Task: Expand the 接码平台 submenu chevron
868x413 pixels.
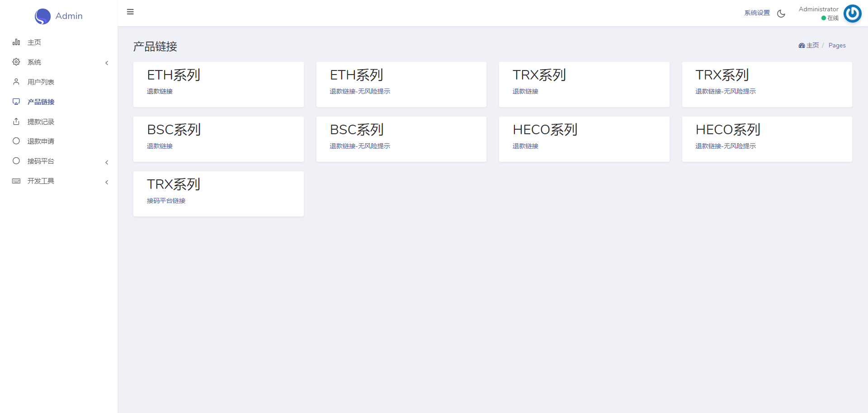Action: click(107, 162)
